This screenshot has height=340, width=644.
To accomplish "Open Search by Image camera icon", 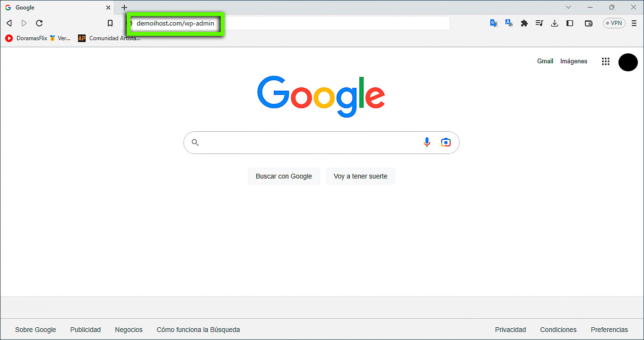I will coord(445,142).
